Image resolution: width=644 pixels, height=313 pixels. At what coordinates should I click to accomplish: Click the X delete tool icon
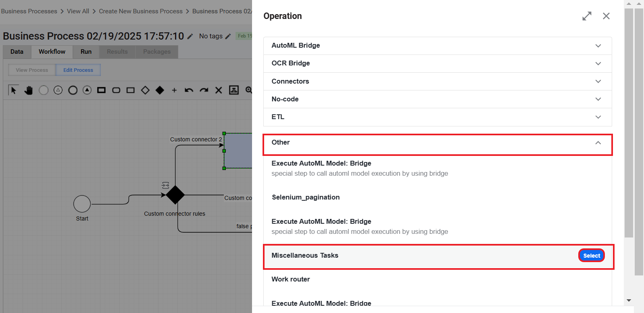pyautogui.click(x=219, y=90)
